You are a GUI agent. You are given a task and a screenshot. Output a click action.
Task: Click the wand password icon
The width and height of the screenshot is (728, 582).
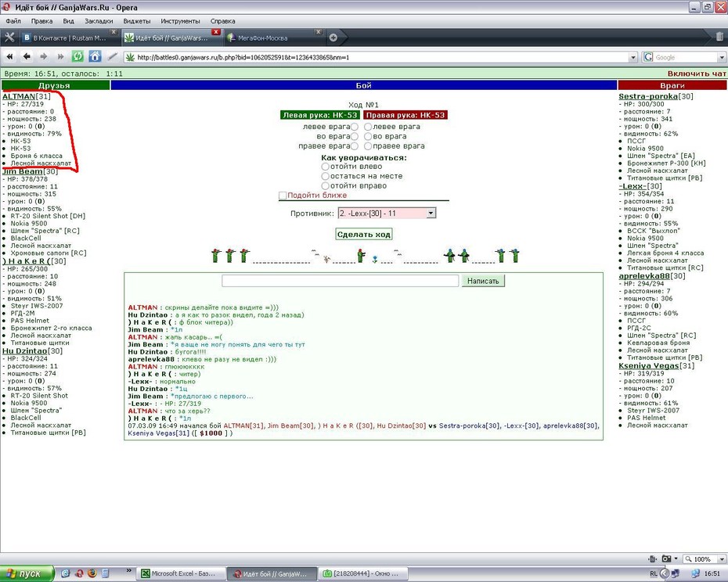pyautogui.click(x=113, y=56)
